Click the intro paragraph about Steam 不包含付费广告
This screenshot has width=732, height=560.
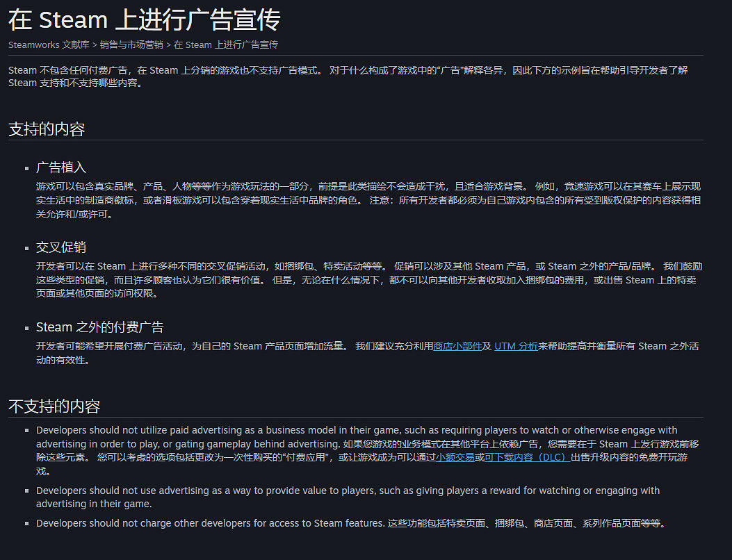pos(348,76)
